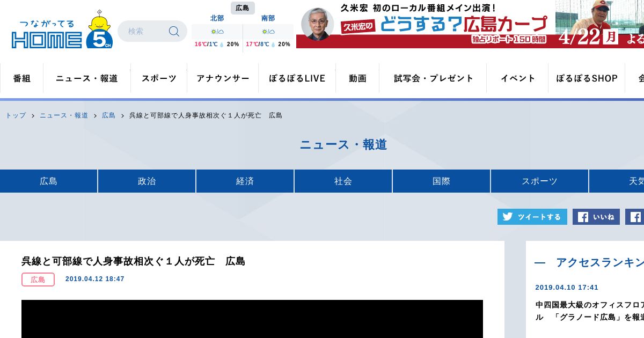Click the ニュース・報道 section heading
644x338 pixels.
(343, 145)
